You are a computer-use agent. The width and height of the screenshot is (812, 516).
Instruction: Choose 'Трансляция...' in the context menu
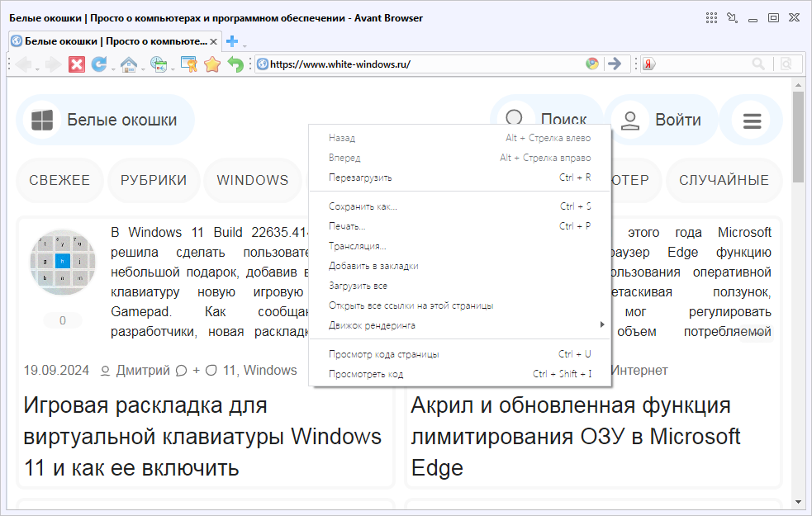(x=460, y=246)
